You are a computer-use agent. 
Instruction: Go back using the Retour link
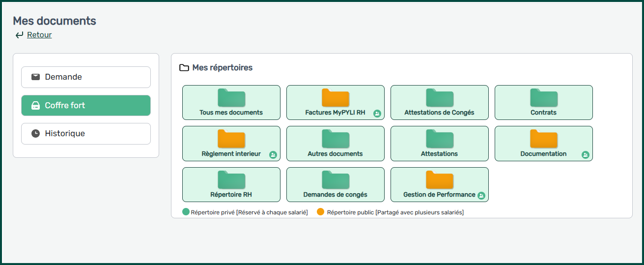(39, 35)
